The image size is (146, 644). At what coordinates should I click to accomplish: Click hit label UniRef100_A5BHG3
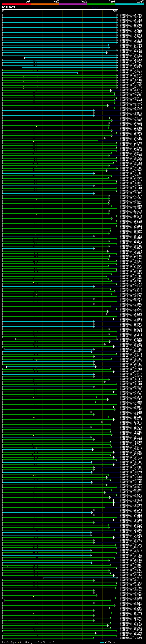pos(131,35)
